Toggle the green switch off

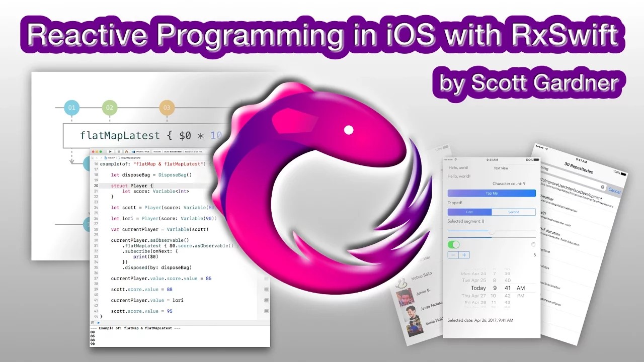pos(454,245)
